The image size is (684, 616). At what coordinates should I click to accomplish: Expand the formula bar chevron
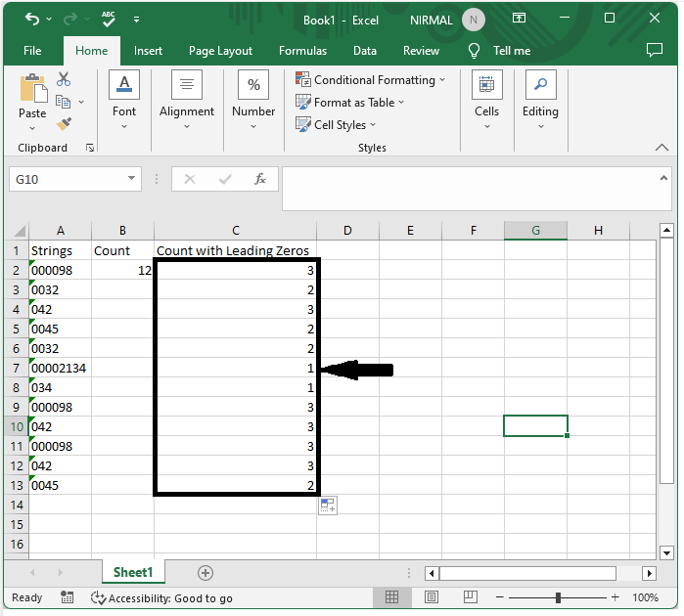[663, 178]
